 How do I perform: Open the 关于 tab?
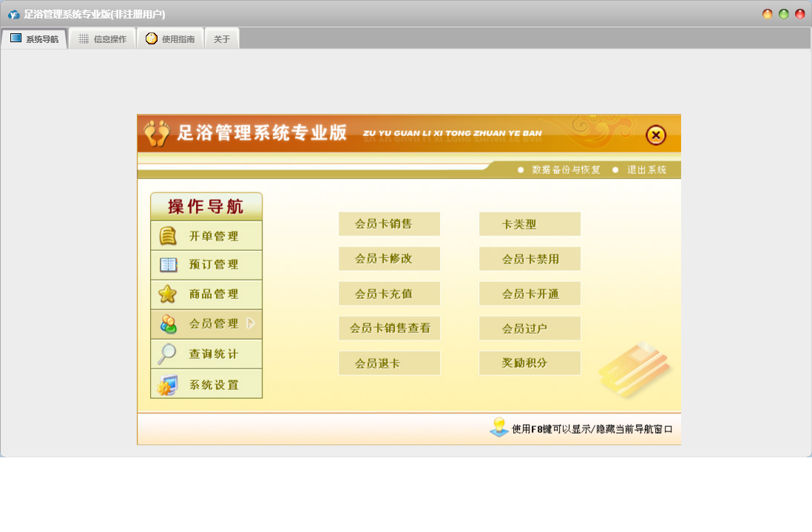tap(222, 39)
